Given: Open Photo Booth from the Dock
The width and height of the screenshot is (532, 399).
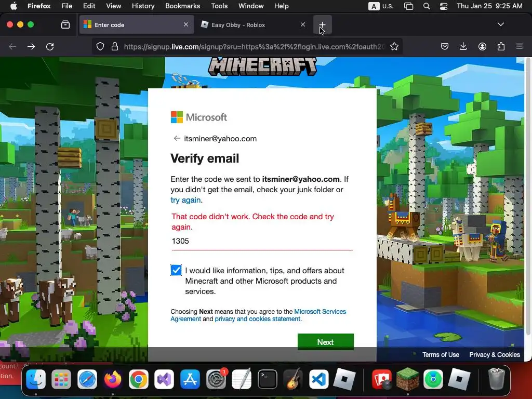Looking at the screenshot, I should [x=382, y=379].
